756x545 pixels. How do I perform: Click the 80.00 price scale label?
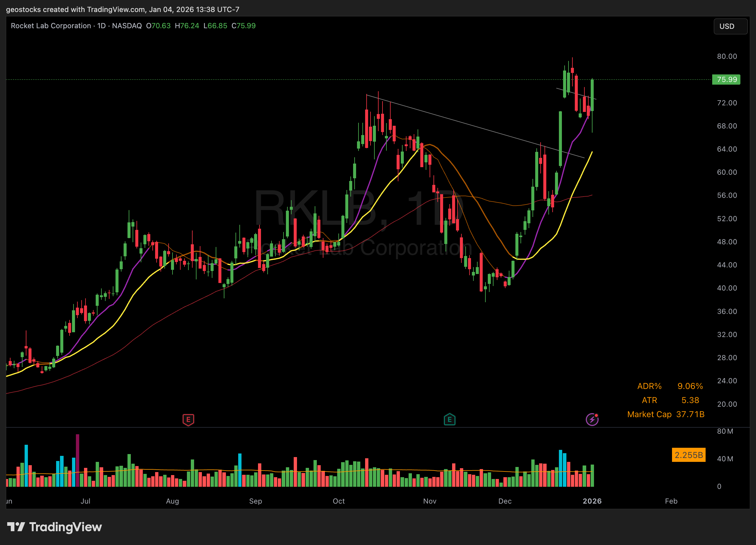(727, 56)
